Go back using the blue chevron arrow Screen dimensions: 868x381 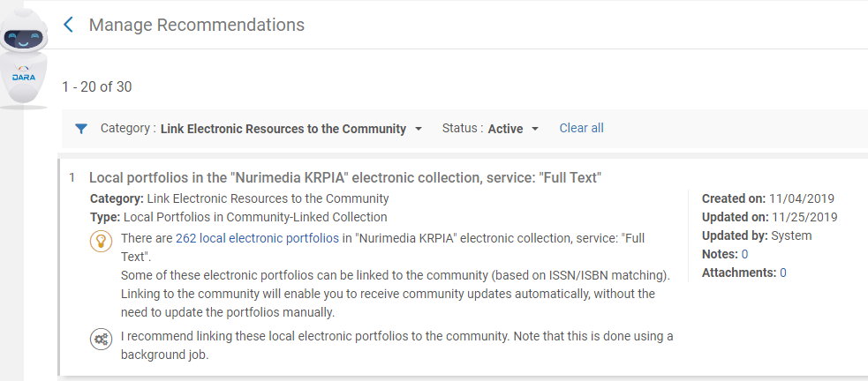tap(69, 25)
